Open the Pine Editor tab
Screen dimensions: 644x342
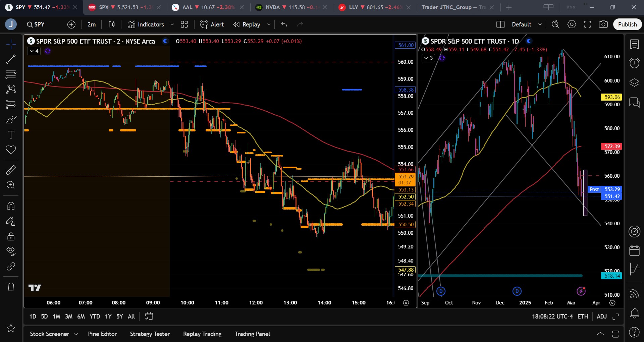pos(102,334)
